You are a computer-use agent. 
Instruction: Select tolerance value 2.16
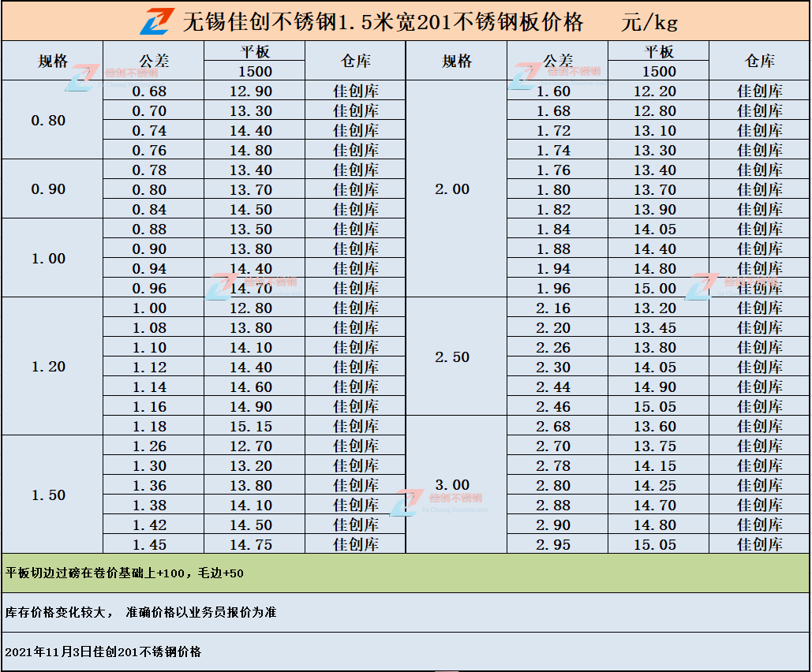(x=553, y=308)
